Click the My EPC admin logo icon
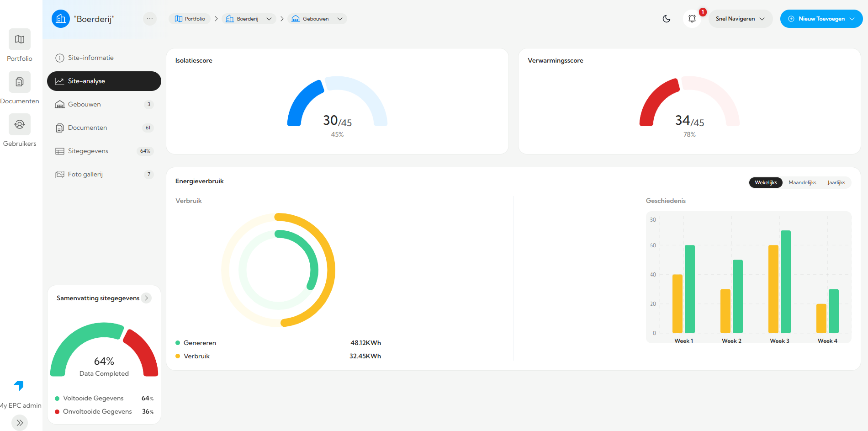The image size is (868, 431). coord(19,386)
